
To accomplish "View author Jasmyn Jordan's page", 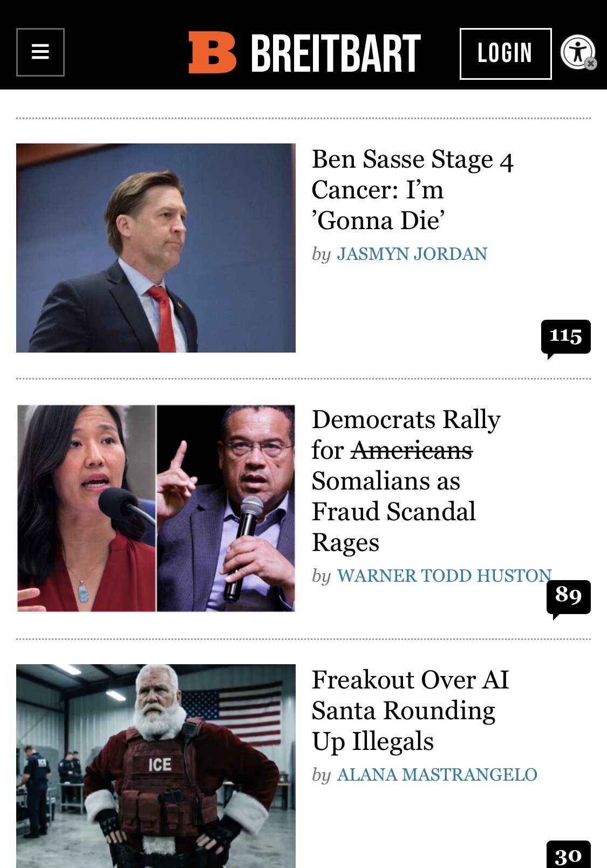I will (x=412, y=254).
